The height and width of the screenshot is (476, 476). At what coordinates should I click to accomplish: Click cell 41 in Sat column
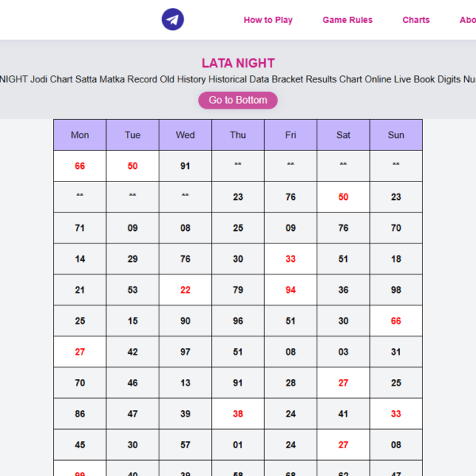click(x=344, y=414)
